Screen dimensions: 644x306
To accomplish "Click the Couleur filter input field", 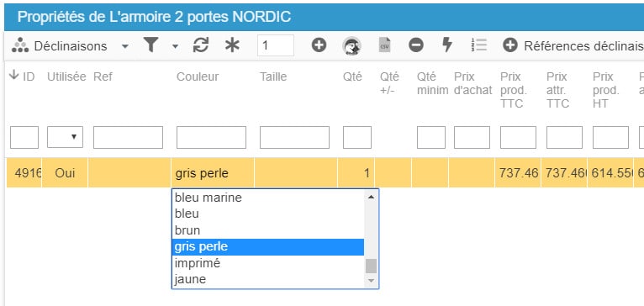I will pos(211,137).
